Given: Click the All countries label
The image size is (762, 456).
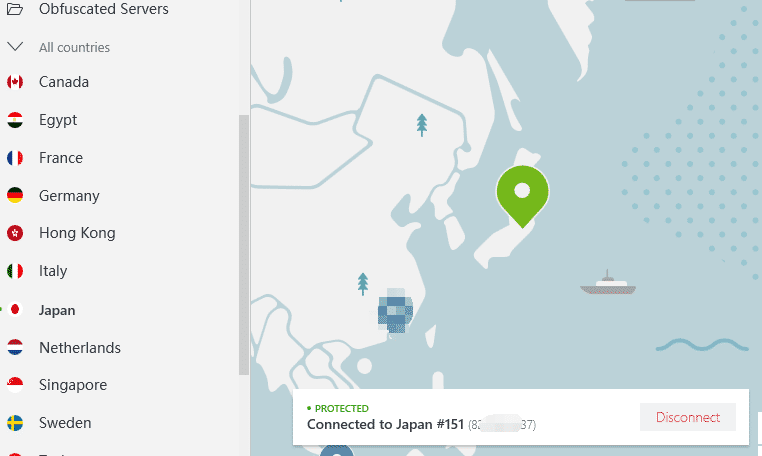Looking at the screenshot, I should [74, 48].
